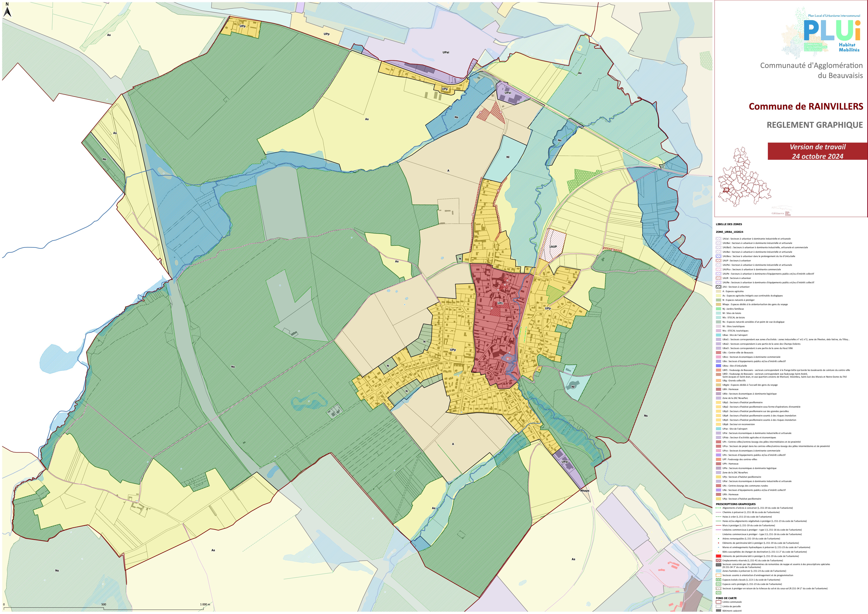Click the Haies à créer dashed line symbol
This screenshot has height=614, width=868.
click(x=718, y=517)
